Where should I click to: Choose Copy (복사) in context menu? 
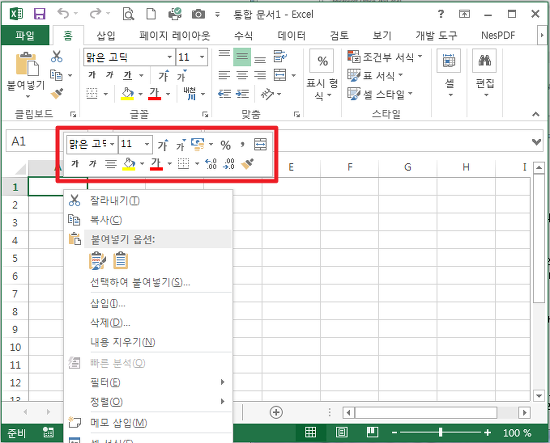(148, 220)
